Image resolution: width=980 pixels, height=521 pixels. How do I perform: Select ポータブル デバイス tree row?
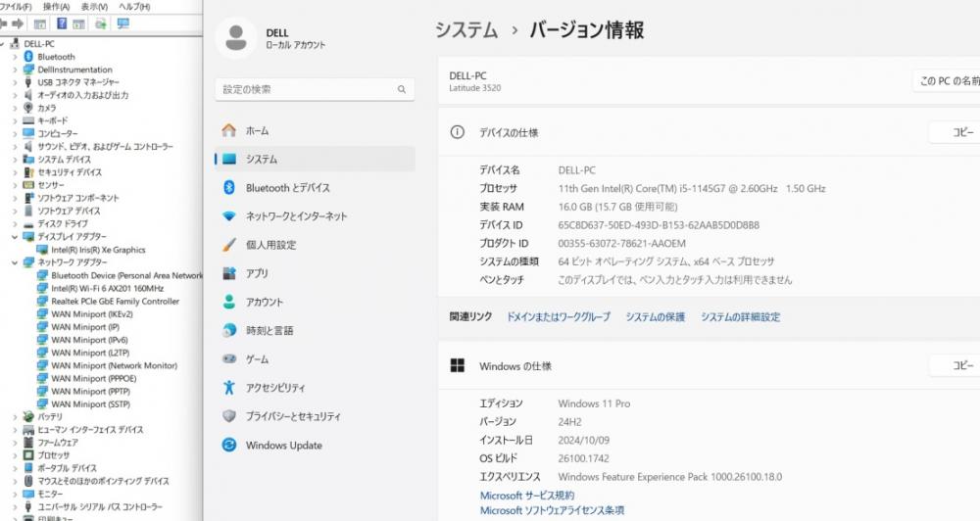(67, 468)
